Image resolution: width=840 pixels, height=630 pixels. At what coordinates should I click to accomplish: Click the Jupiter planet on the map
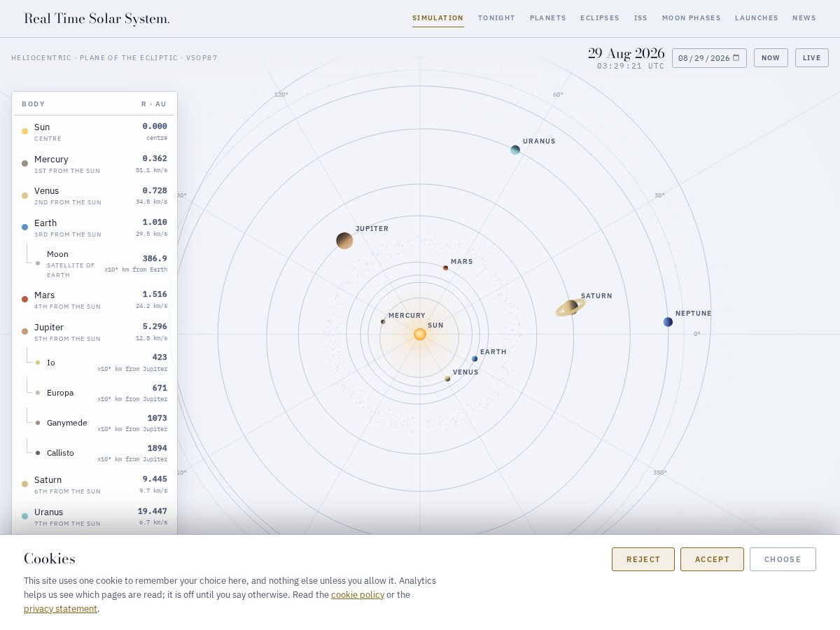[344, 241]
